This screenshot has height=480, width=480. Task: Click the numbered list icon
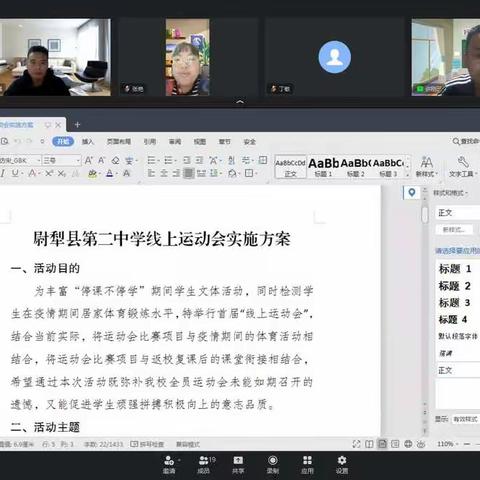[168, 160]
